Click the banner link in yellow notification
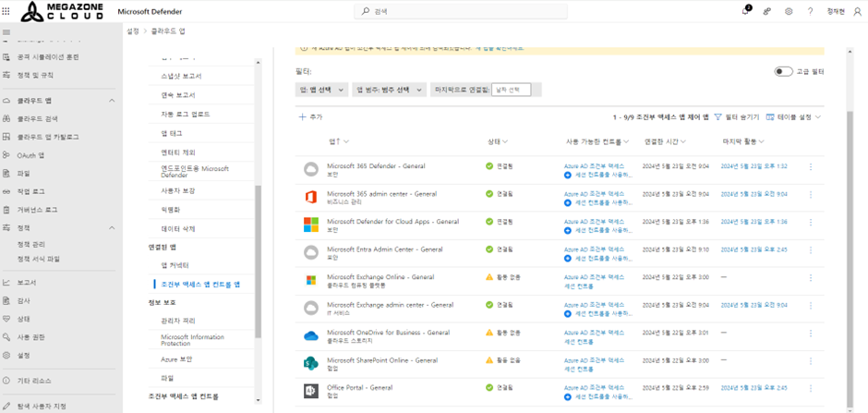 pos(500,49)
